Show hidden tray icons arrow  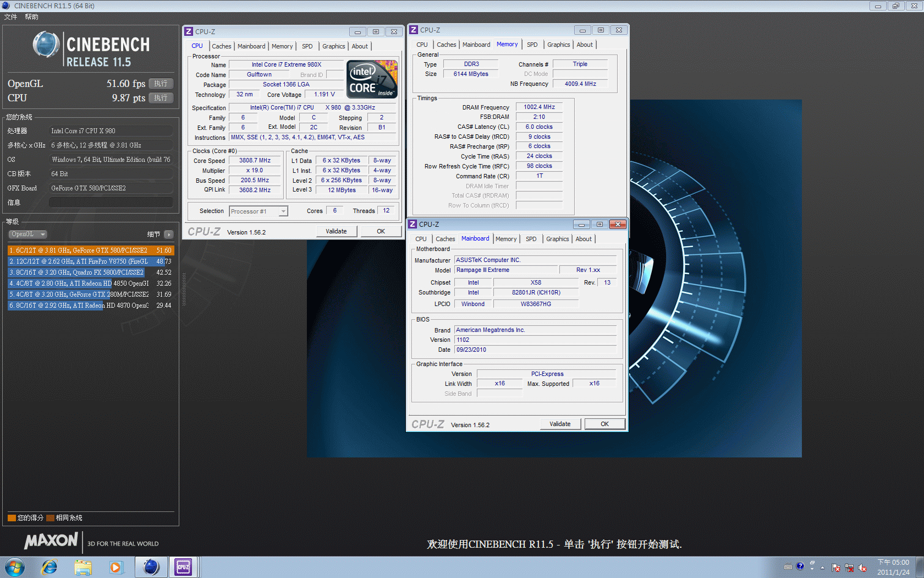(x=822, y=567)
